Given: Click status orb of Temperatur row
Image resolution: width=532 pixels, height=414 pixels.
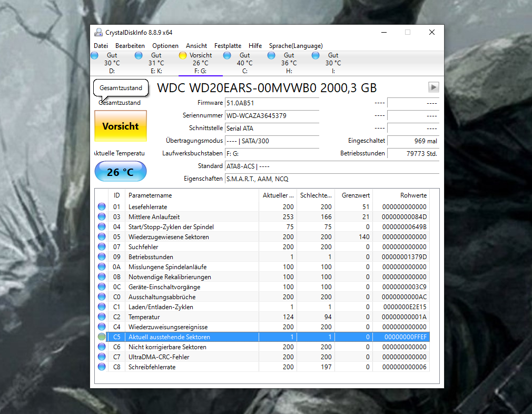Looking at the screenshot, I should (102, 317).
